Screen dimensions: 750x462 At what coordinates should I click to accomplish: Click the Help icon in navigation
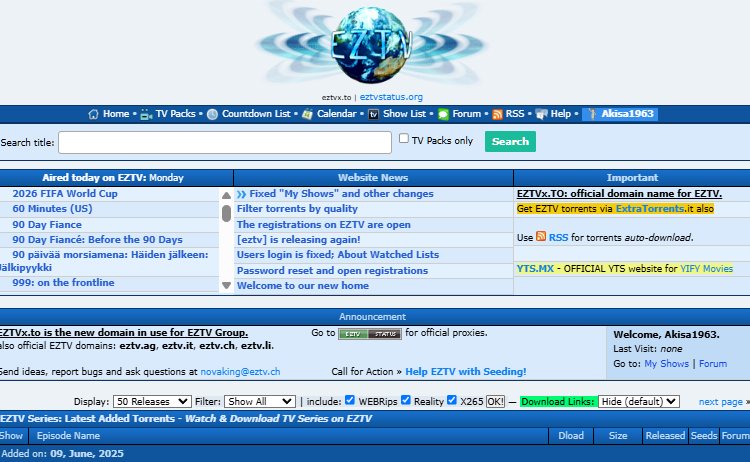pos(541,114)
